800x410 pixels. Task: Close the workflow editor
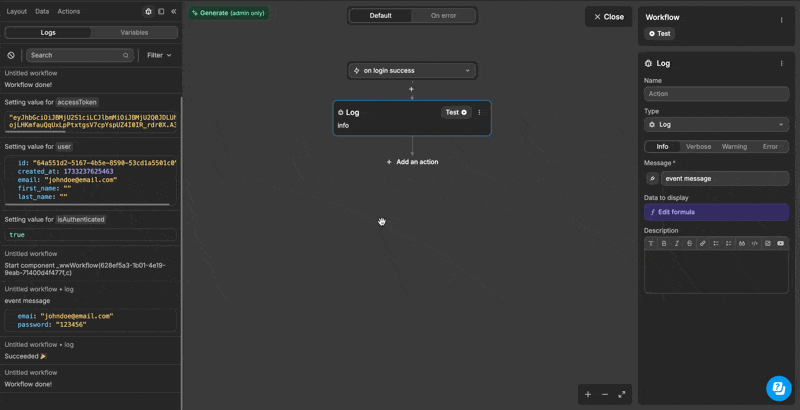609,17
